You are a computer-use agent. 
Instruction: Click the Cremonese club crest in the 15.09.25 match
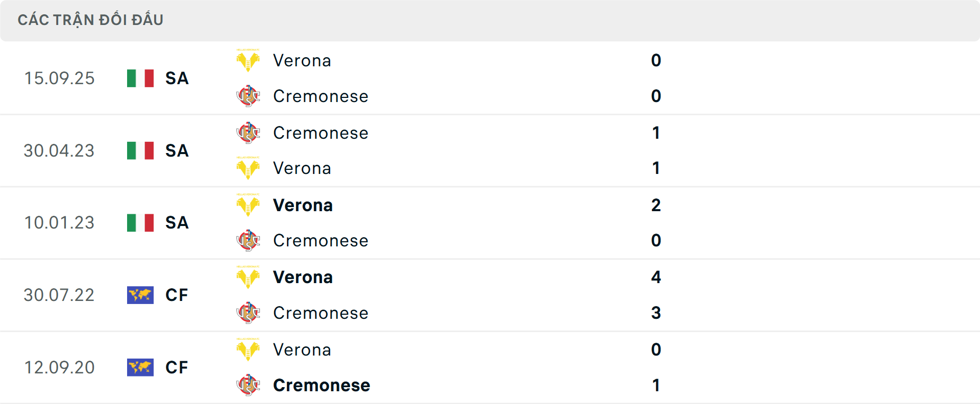(248, 96)
